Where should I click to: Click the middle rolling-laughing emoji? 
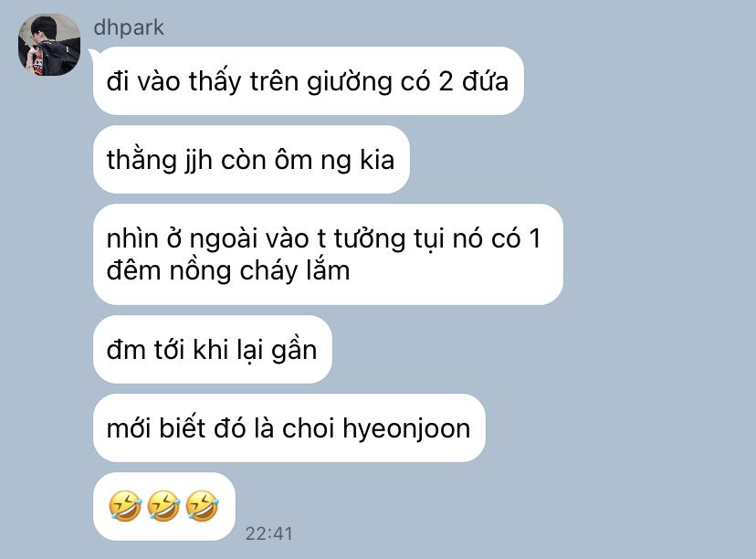point(163,506)
